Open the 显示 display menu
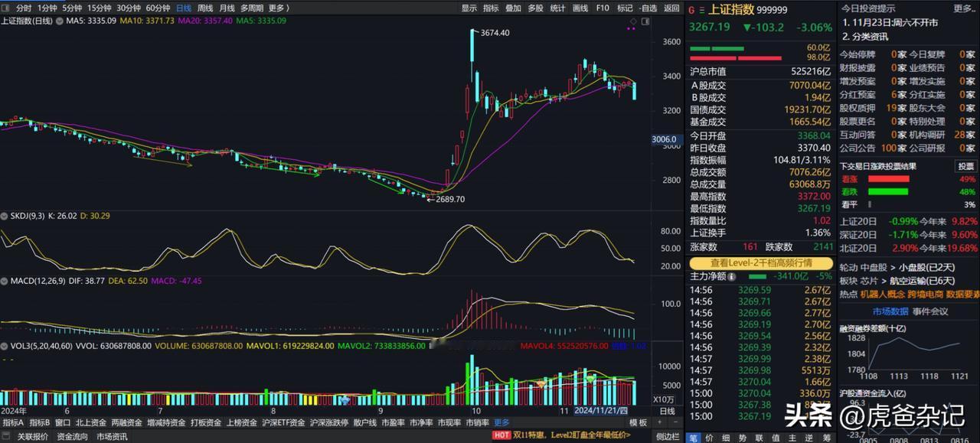The image size is (980, 443). (x=469, y=8)
